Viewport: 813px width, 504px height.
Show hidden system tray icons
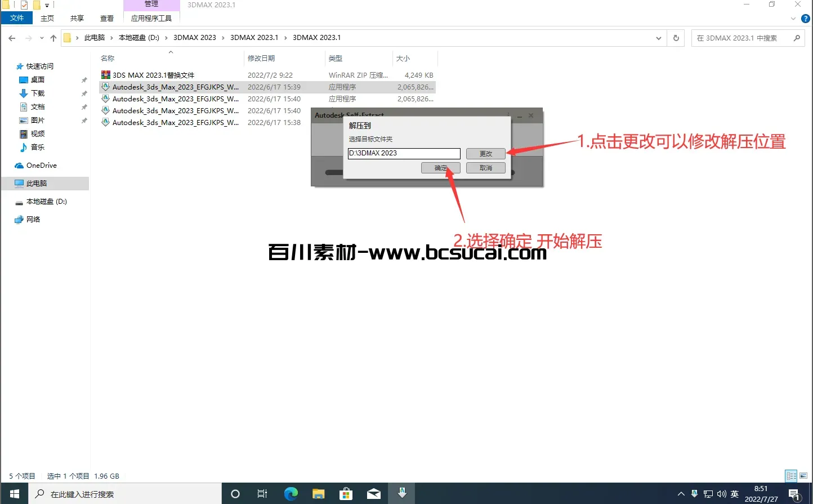point(681,494)
